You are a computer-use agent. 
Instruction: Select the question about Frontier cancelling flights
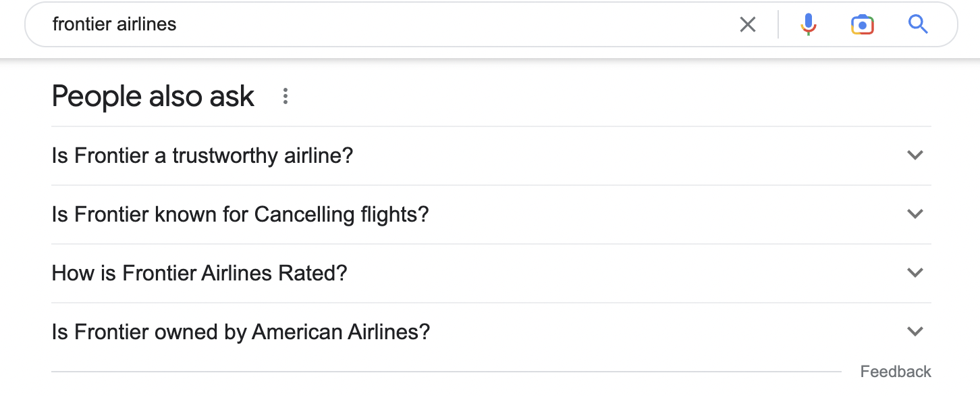tap(240, 214)
